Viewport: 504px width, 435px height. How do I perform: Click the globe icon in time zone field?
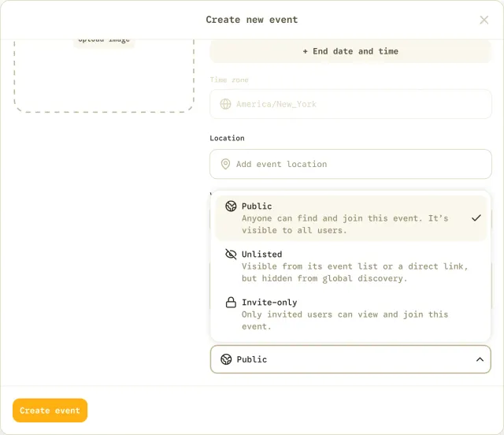point(225,104)
